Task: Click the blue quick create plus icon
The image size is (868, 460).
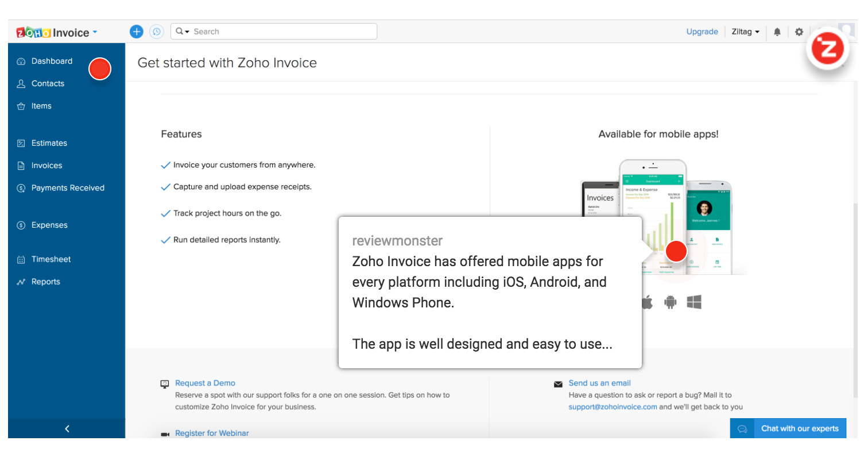Action: point(136,32)
